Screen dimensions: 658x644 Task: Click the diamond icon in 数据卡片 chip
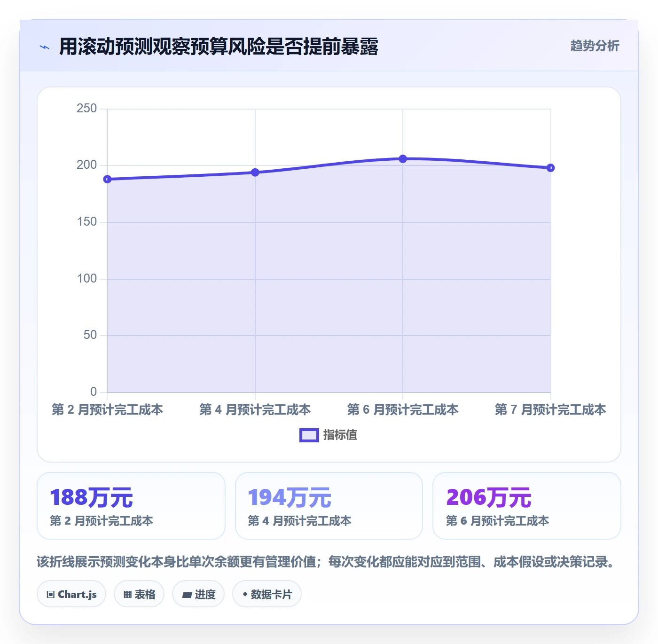pos(245,594)
